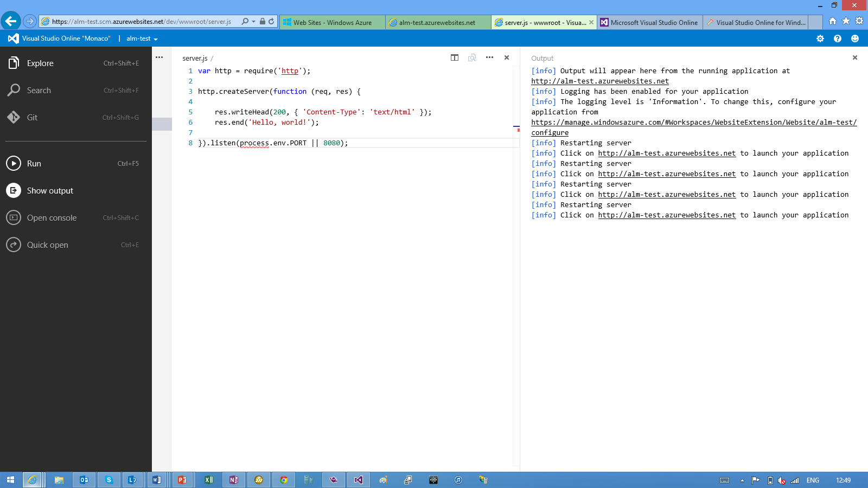Click the smiley feedback icon

[x=855, y=38]
